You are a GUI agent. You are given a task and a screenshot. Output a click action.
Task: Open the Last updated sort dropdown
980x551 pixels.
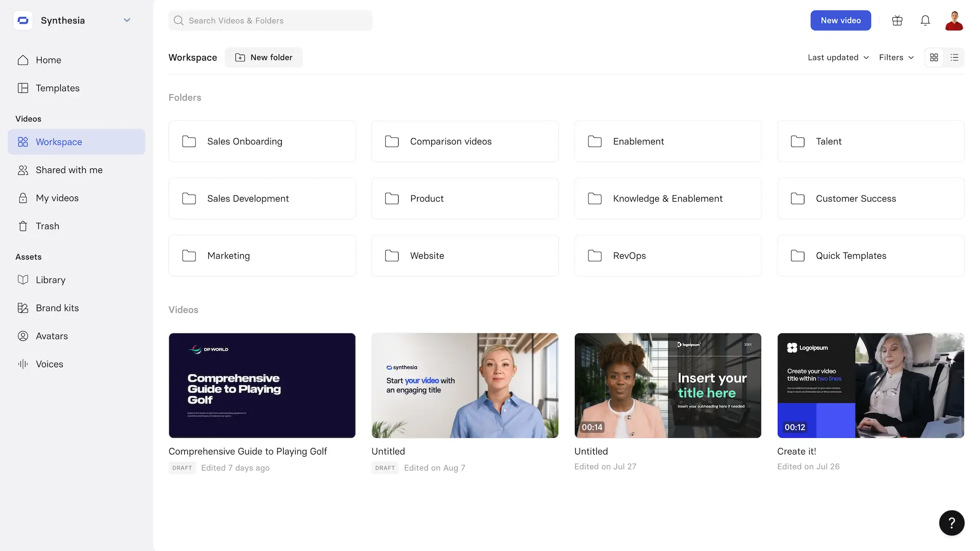pyautogui.click(x=838, y=58)
